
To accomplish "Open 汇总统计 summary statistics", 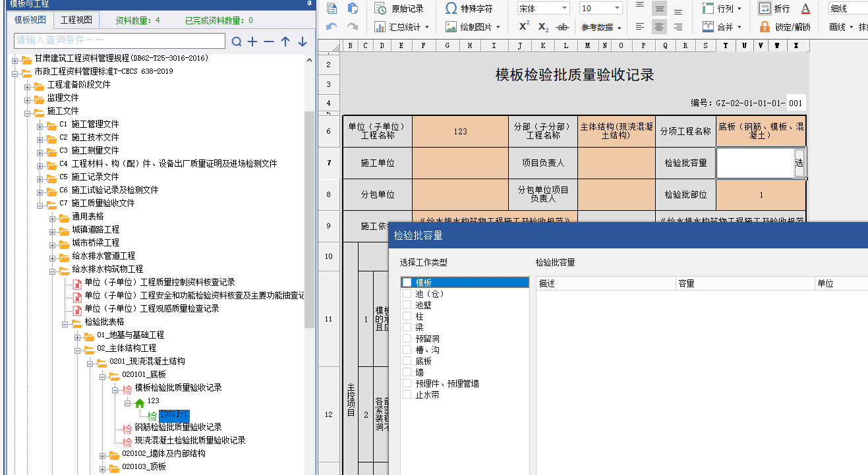I will click(401, 27).
